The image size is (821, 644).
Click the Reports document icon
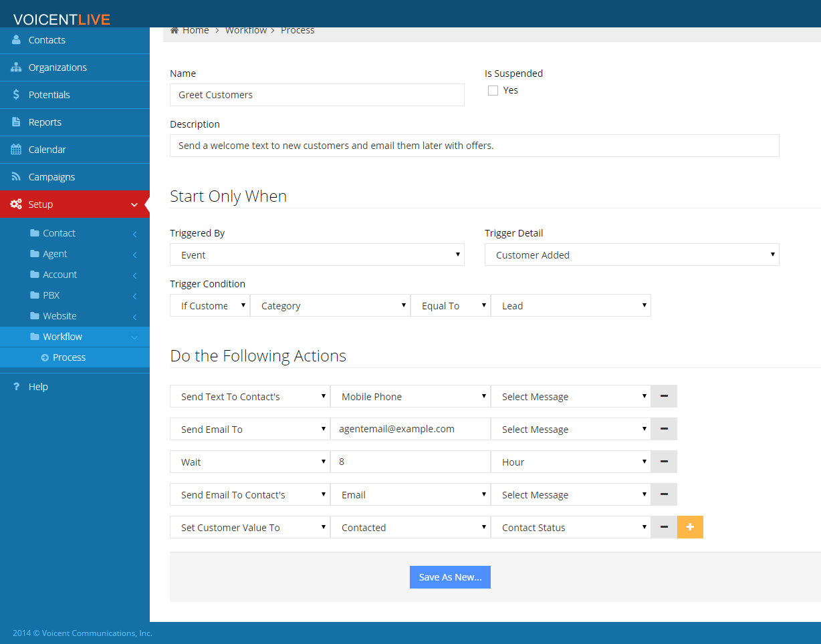16,122
